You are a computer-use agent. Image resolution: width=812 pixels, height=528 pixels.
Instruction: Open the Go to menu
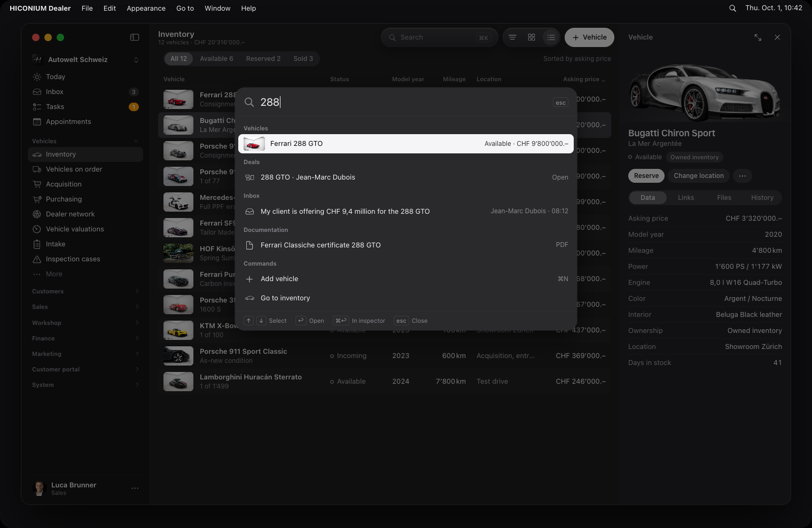tap(185, 8)
